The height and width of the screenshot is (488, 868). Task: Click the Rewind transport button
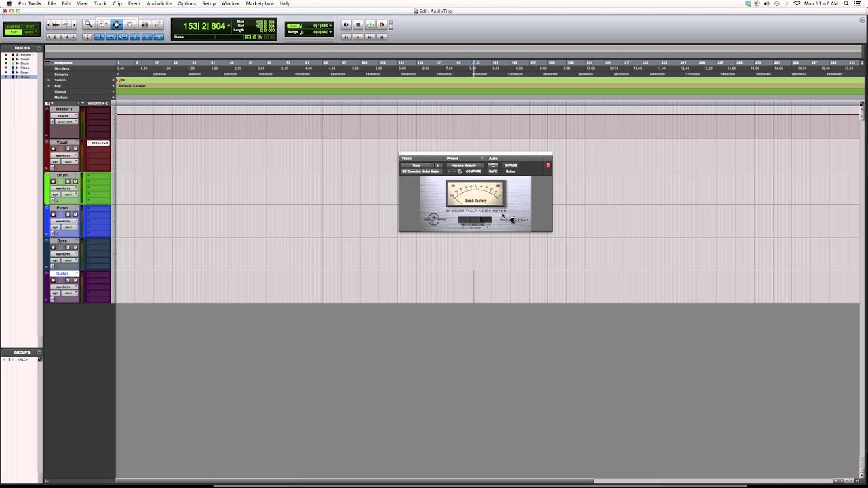coord(358,37)
